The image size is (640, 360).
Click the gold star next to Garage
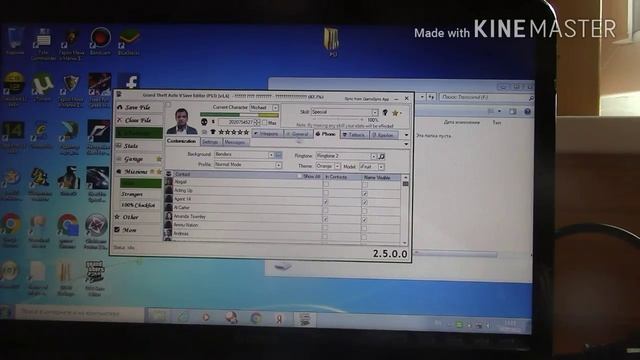tap(159, 159)
